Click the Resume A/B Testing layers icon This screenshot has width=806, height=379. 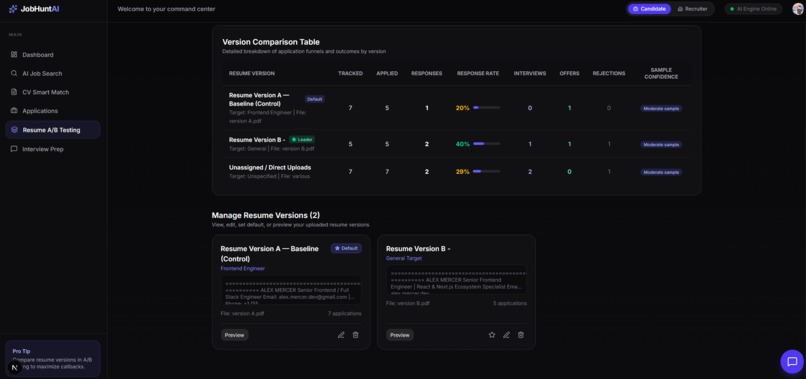[14, 130]
